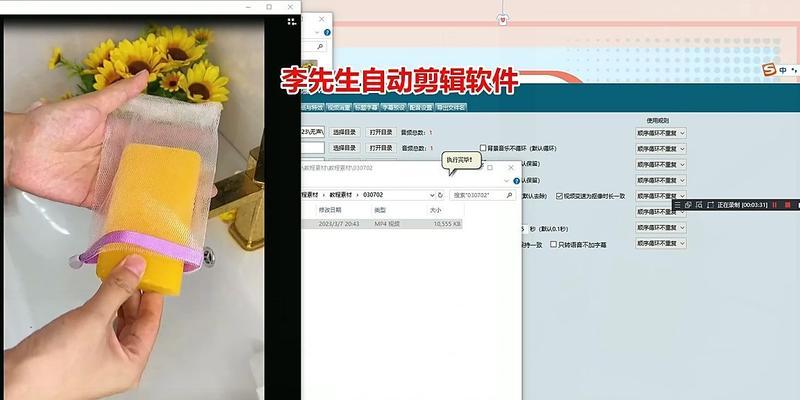Click the Sogou input method S icon
This screenshot has height=400, width=800.
pyautogui.click(x=769, y=70)
